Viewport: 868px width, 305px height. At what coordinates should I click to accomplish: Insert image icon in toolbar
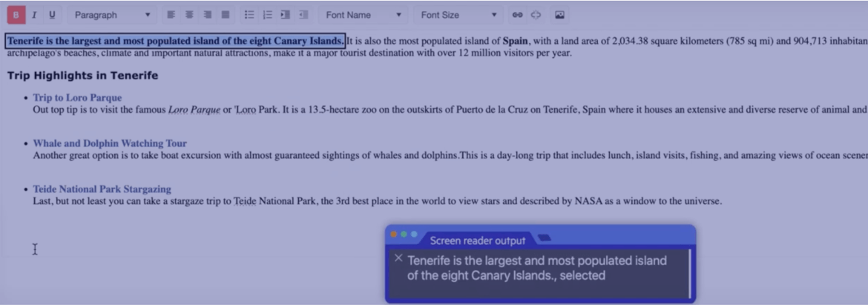point(559,15)
